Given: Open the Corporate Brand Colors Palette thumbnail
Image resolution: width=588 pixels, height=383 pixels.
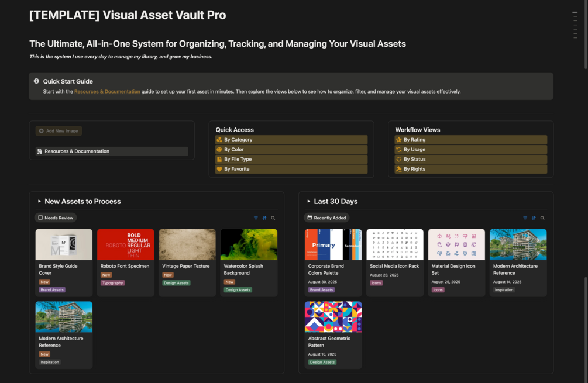Looking at the screenshot, I should tap(333, 244).
